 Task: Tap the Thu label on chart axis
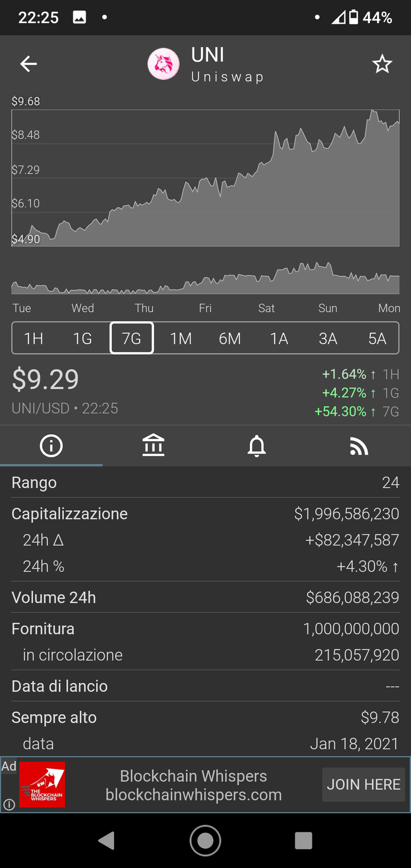[144, 308]
